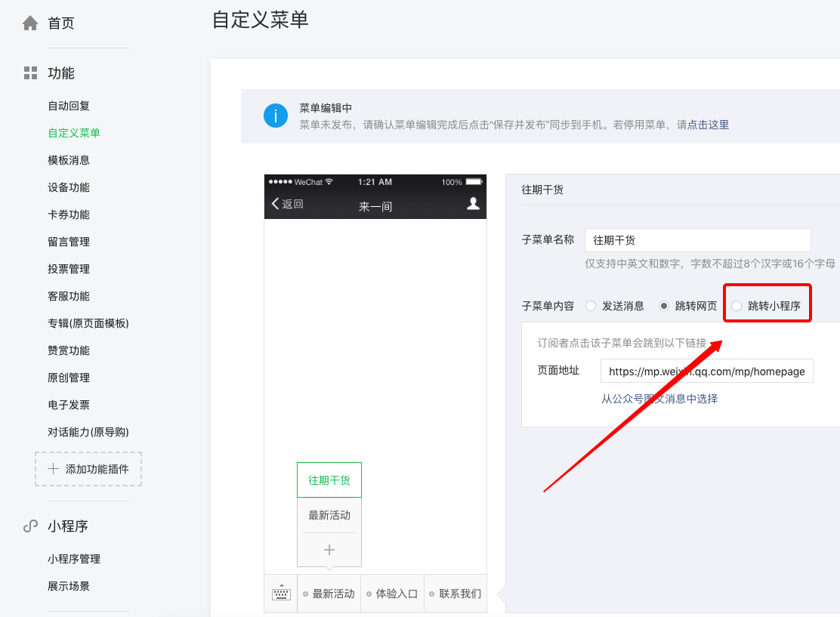
Task: Tap the phone preview 返回 back arrow
Action: [x=276, y=203]
